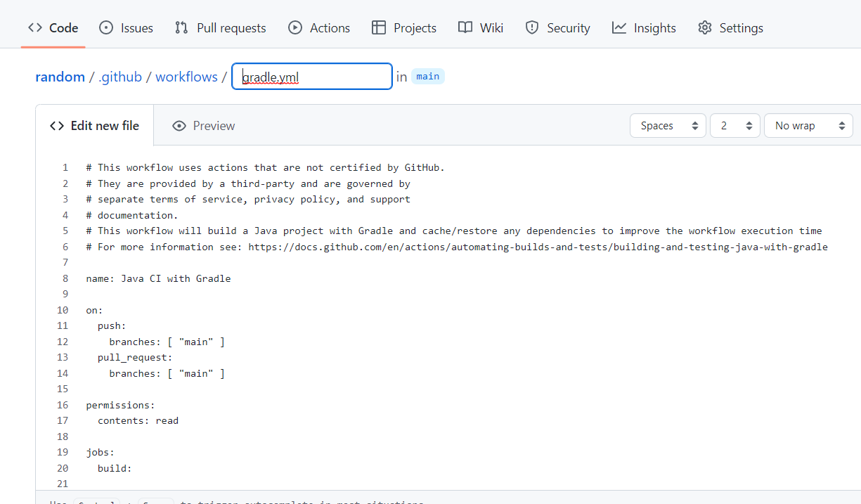Image resolution: width=861 pixels, height=504 pixels.
Task: Click the main branch label
Action: click(428, 77)
